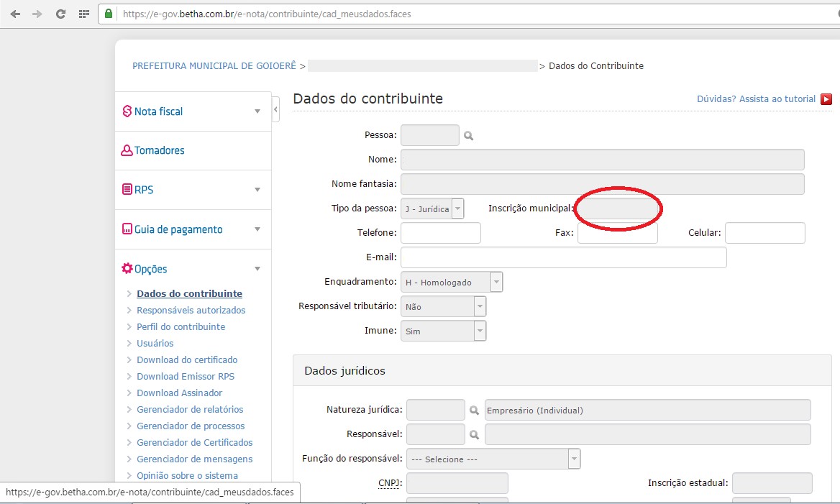
Task: Click the green padlock security icon
Action: coord(109,14)
